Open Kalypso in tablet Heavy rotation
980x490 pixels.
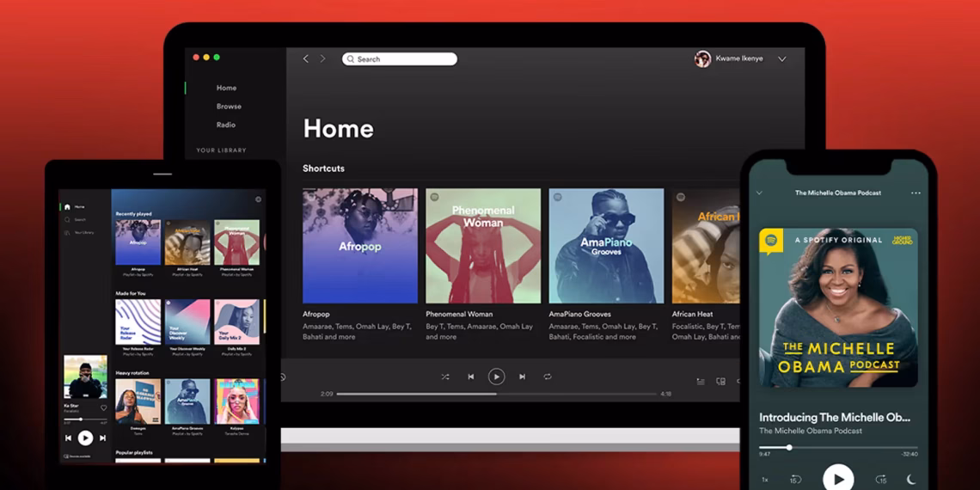tap(237, 401)
